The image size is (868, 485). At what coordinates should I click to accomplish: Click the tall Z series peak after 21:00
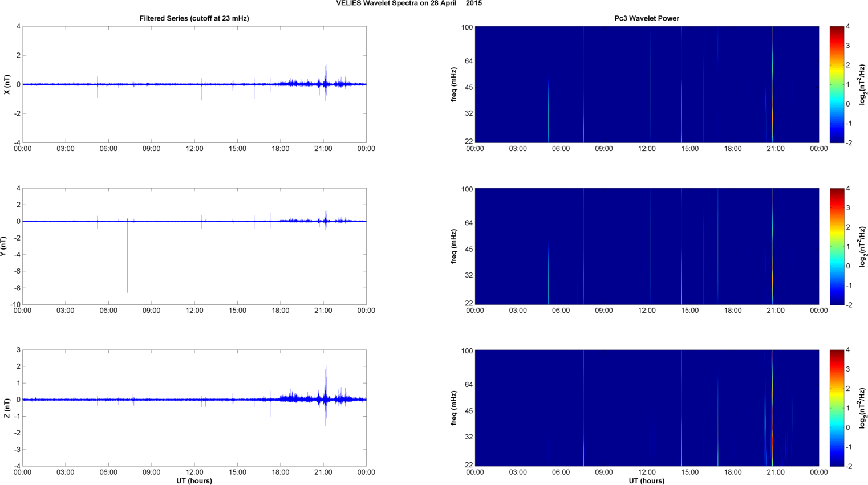326,377
